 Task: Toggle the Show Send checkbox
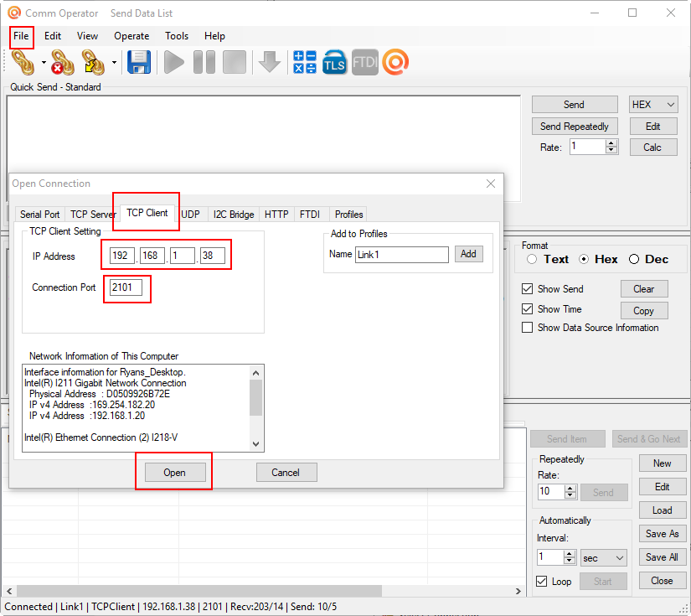527,289
